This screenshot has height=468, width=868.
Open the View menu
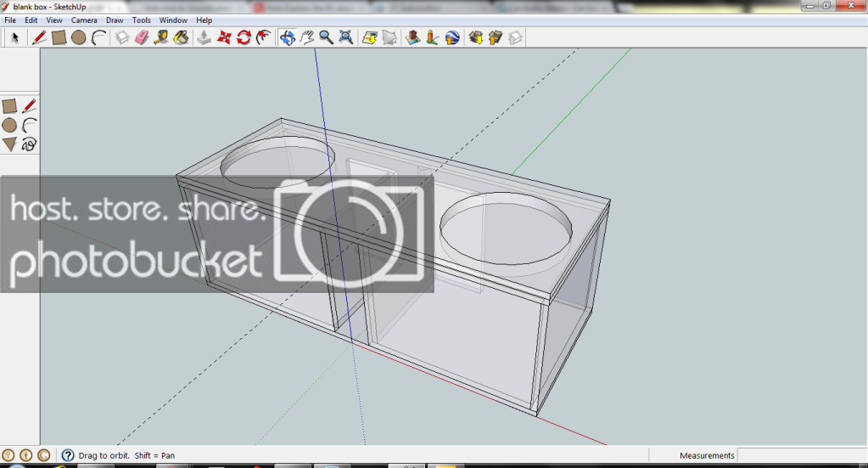53,20
